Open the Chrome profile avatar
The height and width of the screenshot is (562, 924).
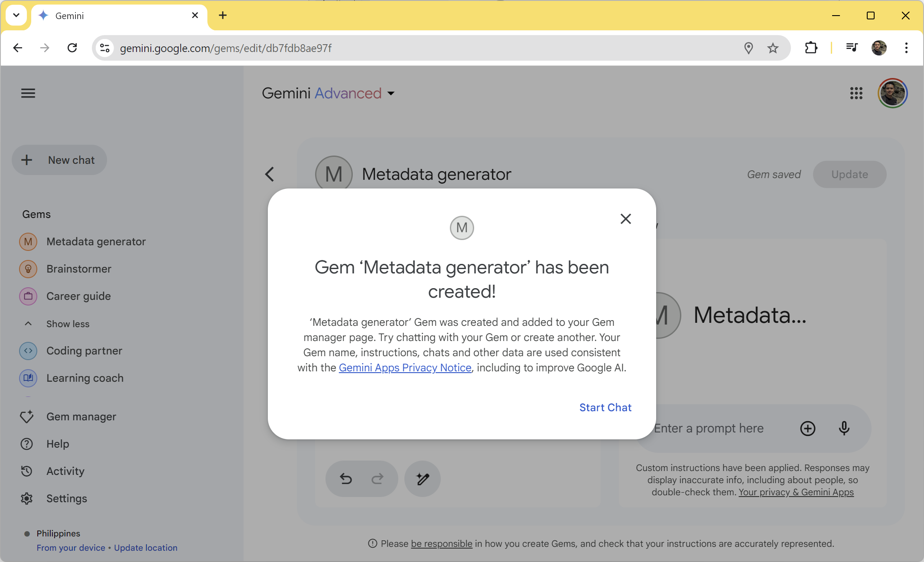click(x=879, y=48)
